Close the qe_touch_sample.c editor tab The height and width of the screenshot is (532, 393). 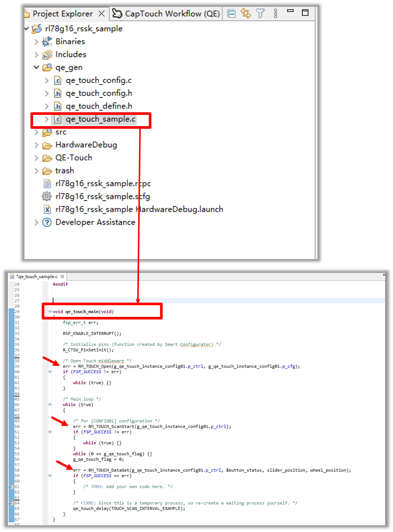62,277
